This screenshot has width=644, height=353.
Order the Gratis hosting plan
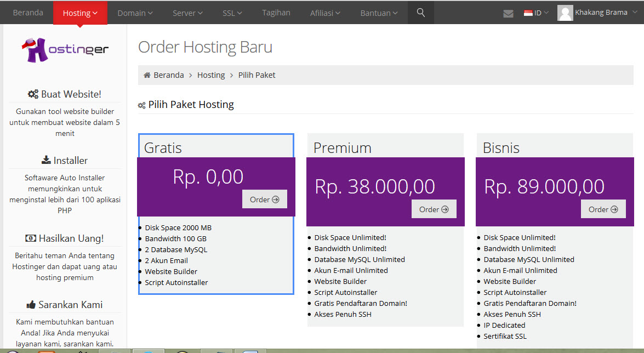pos(265,200)
